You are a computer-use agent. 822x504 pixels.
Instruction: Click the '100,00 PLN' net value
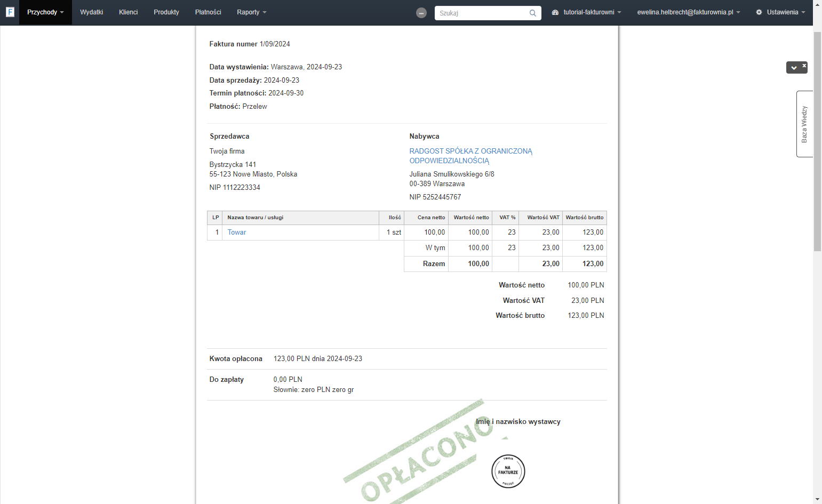tap(586, 285)
